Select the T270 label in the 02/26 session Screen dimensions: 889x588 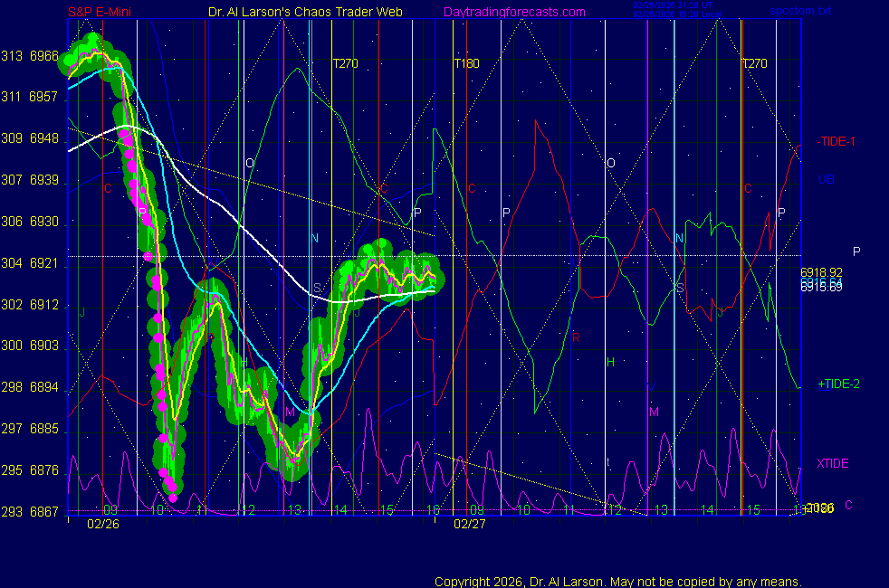point(346,63)
